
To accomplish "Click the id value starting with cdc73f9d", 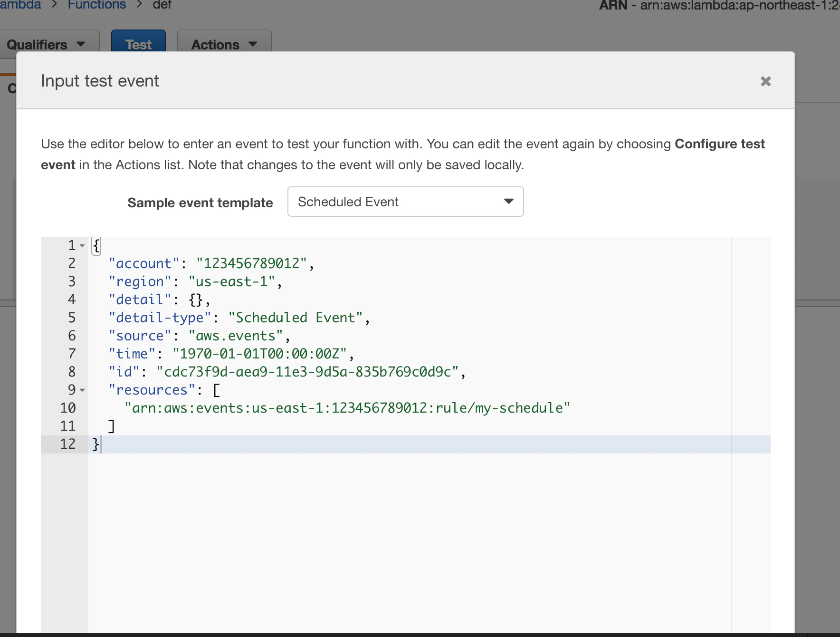I will 307,372.
